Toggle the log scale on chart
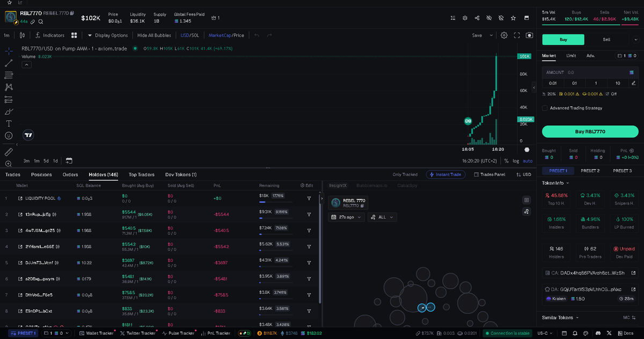Screen dimensions: 644x339 [516, 161]
